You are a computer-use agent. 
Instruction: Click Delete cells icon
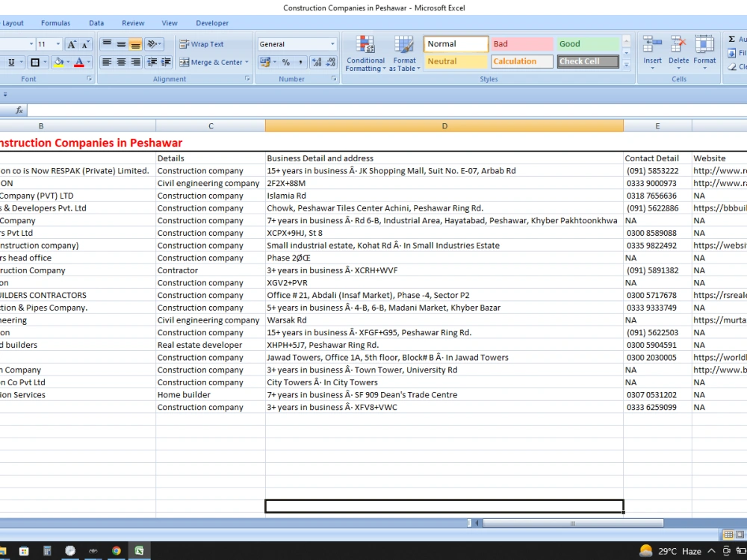click(678, 45)
